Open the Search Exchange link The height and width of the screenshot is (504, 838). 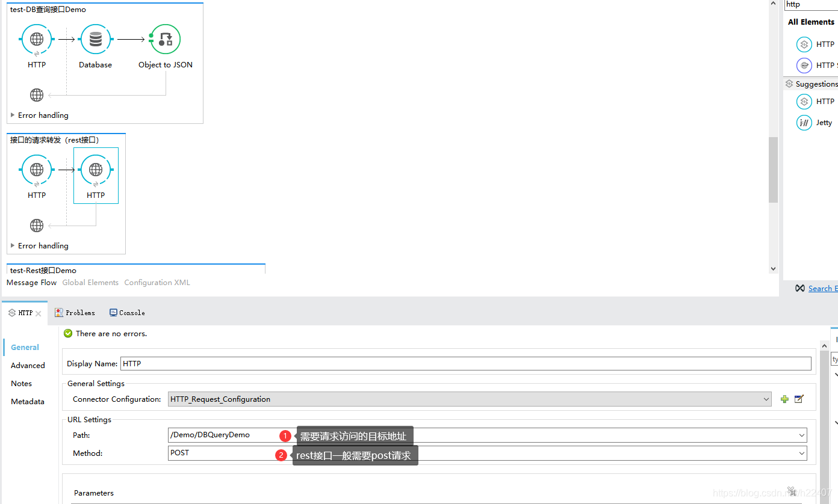point(823,289)
